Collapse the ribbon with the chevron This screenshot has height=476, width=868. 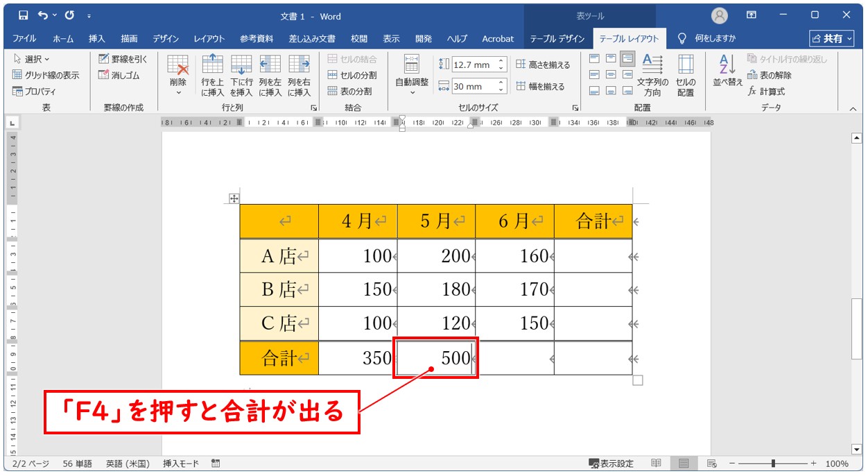pyautogui.click(x=853, y=108)
